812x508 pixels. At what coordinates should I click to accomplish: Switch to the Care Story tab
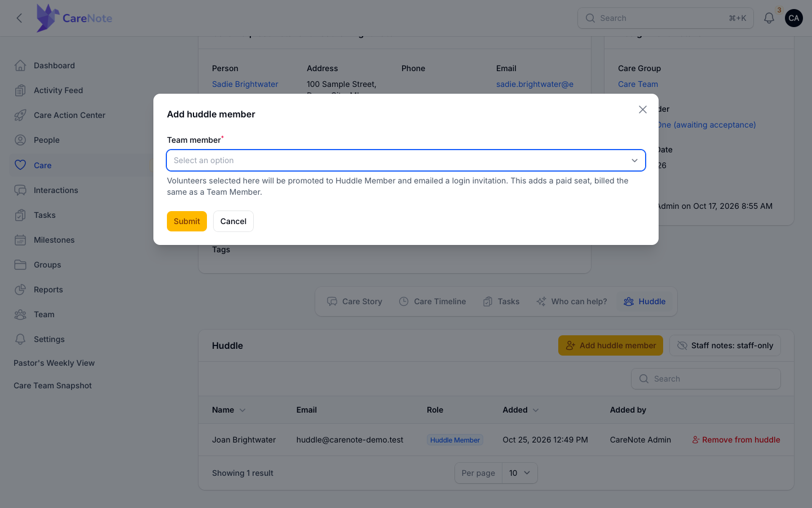click(x=355, y=301)
